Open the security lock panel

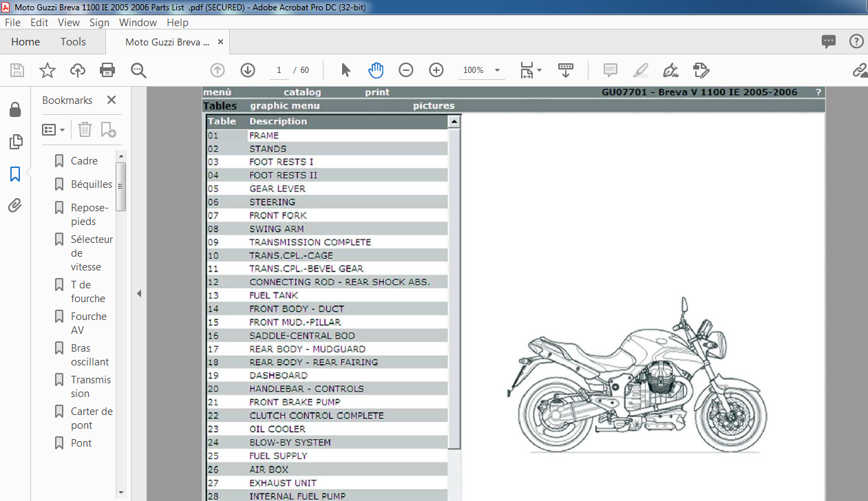[15, 110]
